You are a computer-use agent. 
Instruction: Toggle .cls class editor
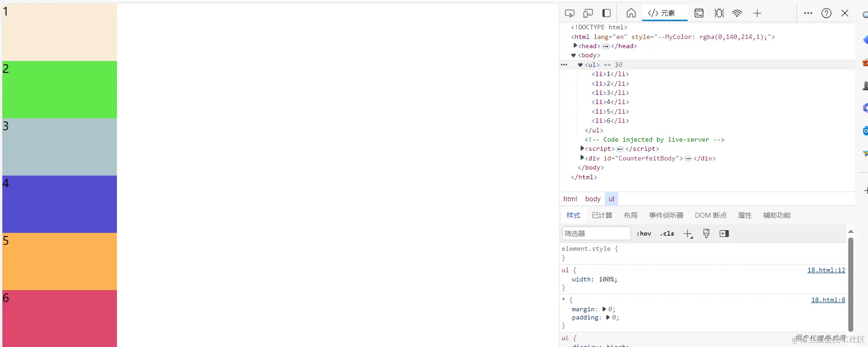tap(667, 233)
